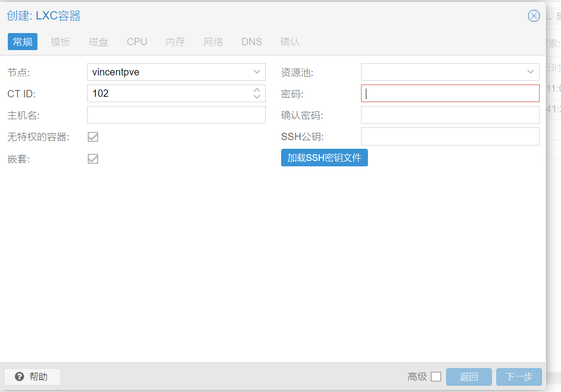Viewport: 561px width, 392px height.
Task: Switch to the 模板 tab
Action: point(61,42)
